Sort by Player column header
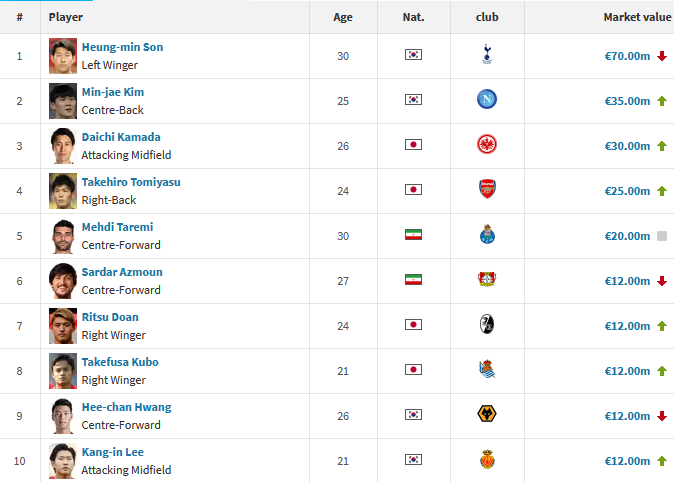The image size is (674, 482). [66, 17]
